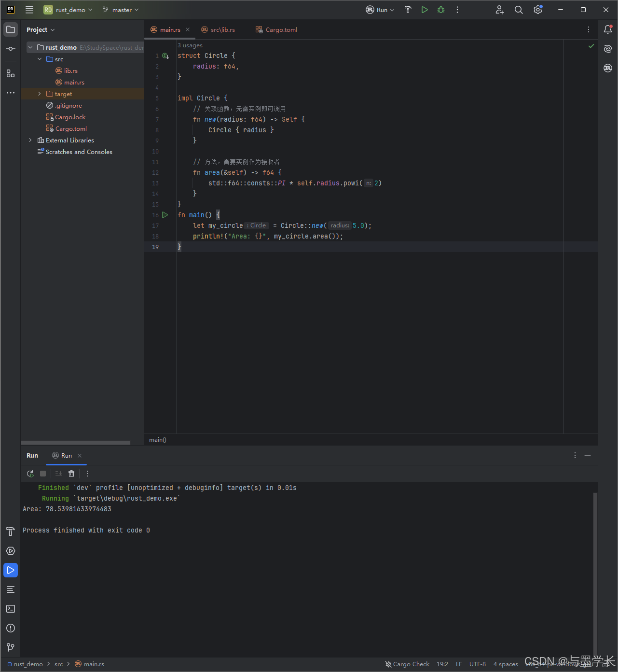Open the Cargo tool window icon on right
Viewport: 618px width, 672px height.
click(x=608, y=68)
